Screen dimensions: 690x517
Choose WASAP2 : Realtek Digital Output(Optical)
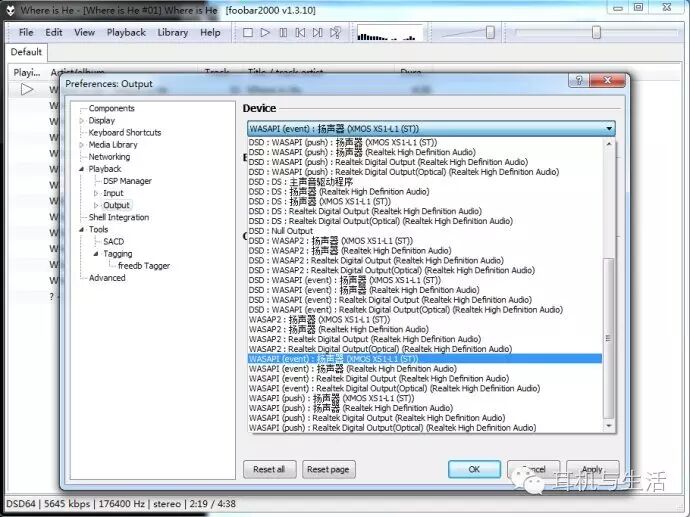pos(425,349)
